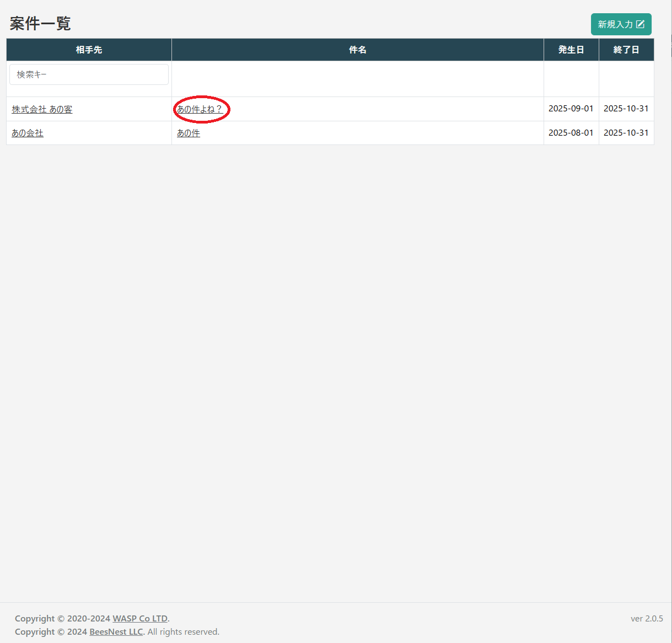Image resolution: width=672 pixels, height=643 pixels.
Task: Select end date 2025-10-31 in あの会社 row
Action: coord(626,133)
